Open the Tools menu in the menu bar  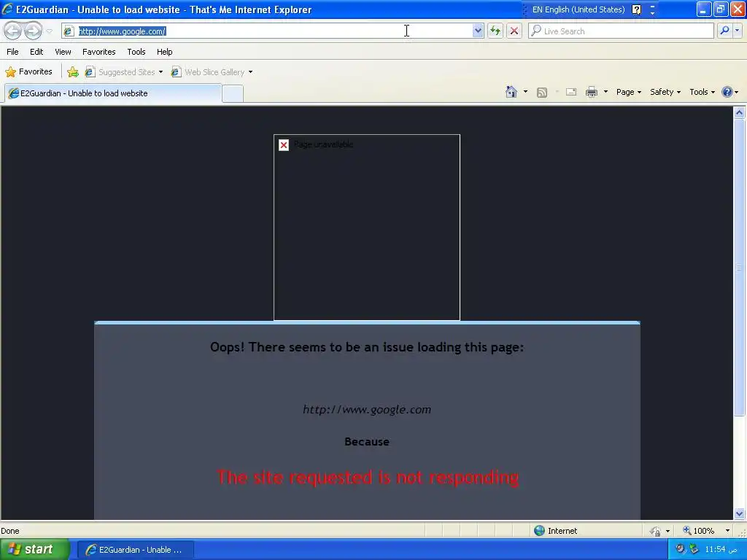tap(136, 52)
